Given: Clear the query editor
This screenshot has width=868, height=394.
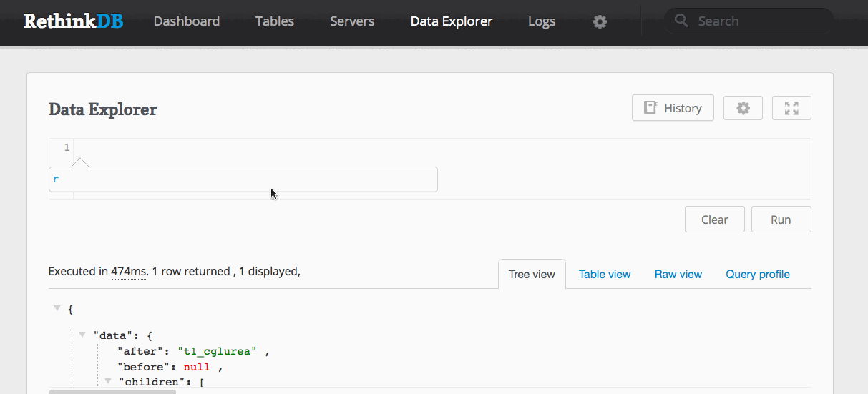Looking at the screenshot, I should point(715,220).
